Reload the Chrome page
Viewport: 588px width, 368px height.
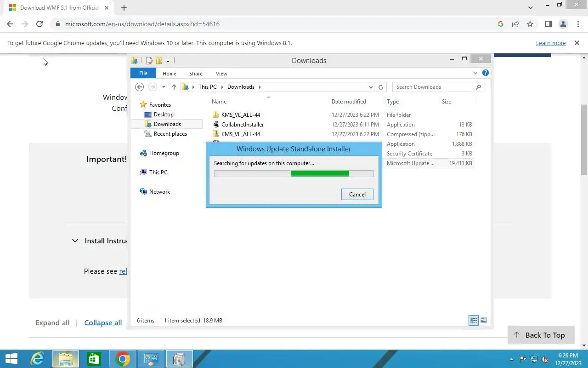click(x=40, y=24)
